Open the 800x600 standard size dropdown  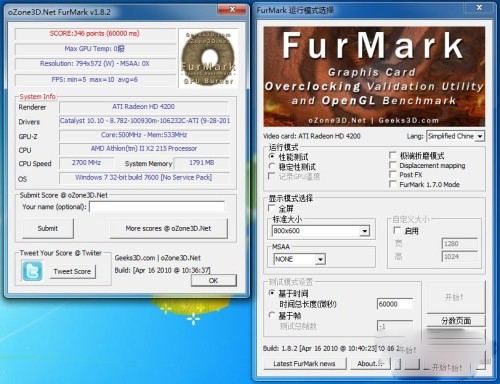tap(321, 231)
